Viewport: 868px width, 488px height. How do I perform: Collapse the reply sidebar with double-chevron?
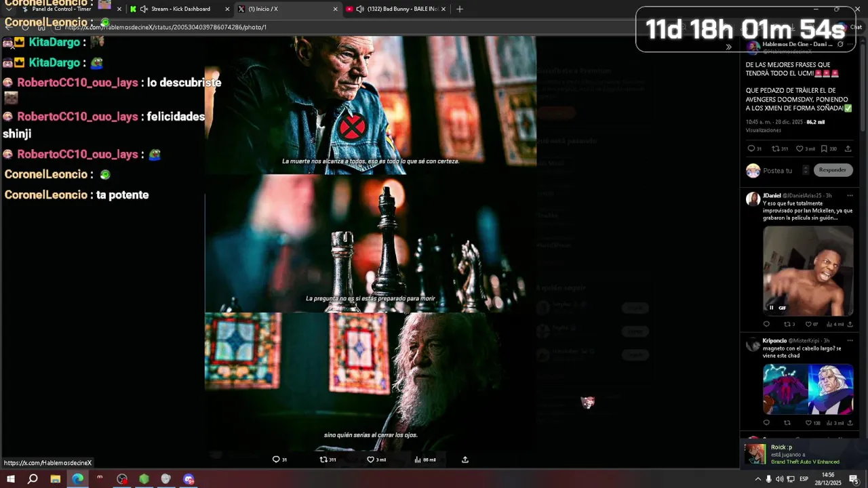click(728, 47)
